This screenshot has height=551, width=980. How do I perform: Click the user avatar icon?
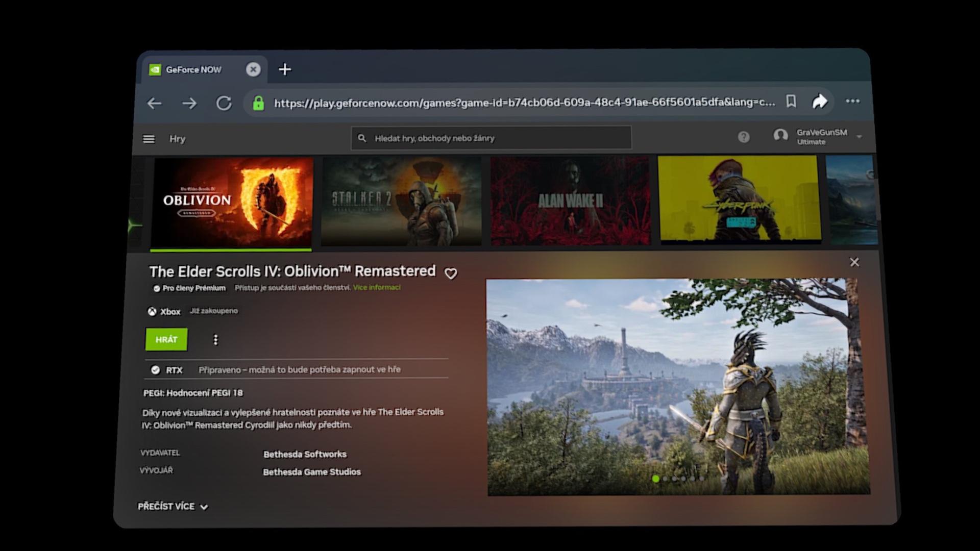780,136
